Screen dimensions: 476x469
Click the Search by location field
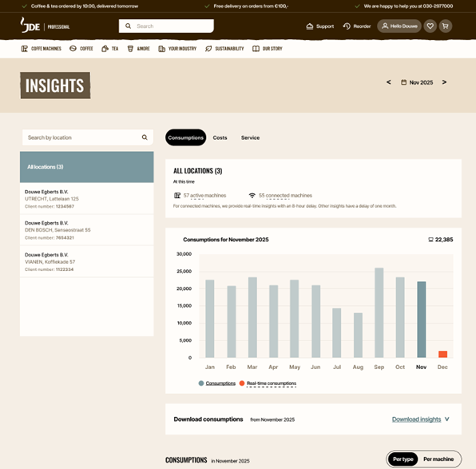pyautogui.click(x=88, y=137)
